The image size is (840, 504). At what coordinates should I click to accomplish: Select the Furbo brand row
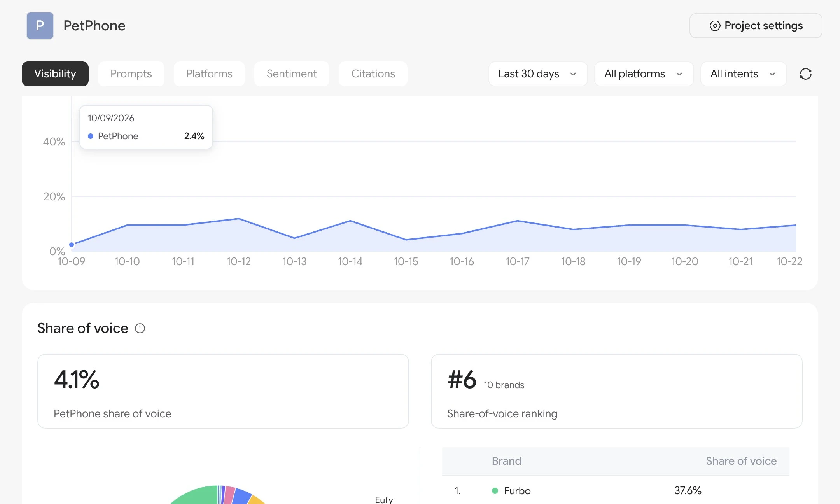[616, 491]
